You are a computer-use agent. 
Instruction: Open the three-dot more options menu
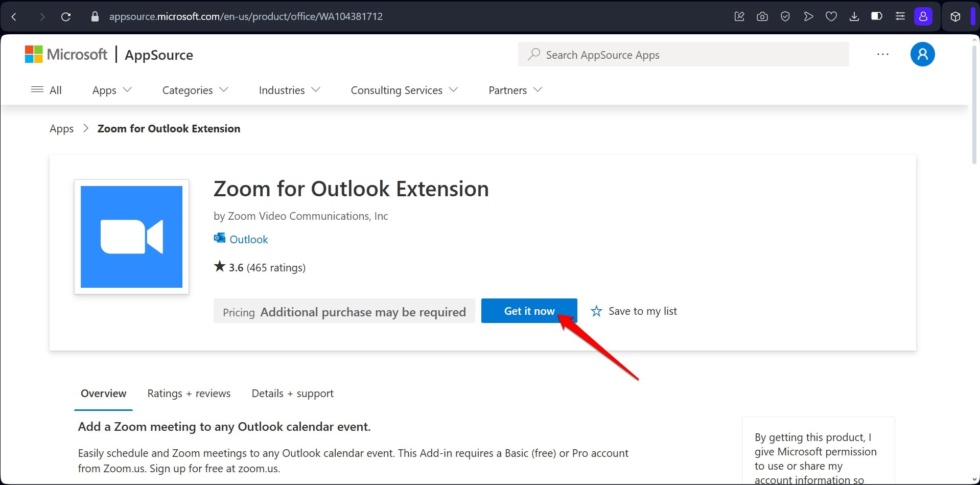(x=883, y=54)
